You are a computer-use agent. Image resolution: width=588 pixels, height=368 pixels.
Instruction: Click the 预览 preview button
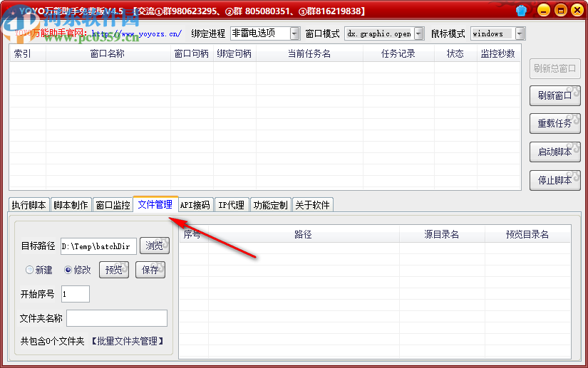(x=114, y=270)
